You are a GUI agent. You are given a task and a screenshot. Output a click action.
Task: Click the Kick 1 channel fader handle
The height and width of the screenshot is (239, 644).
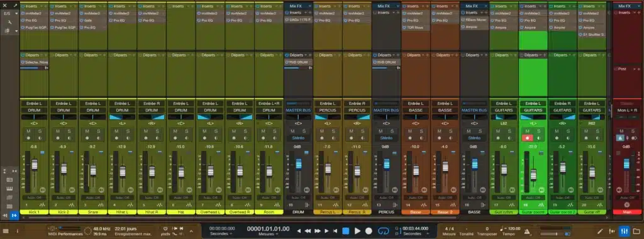coord(35,165)
